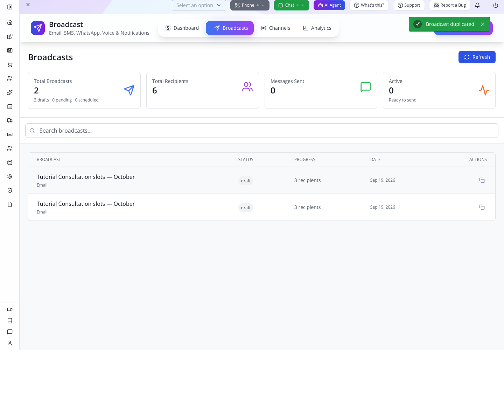Click the 'Ready to send' text

402,100
